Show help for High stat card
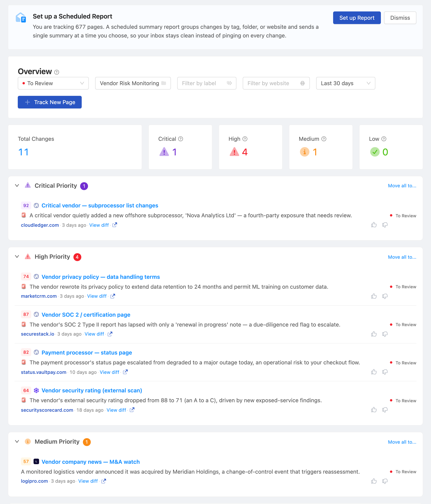431x504 pixels. [245, 139]
